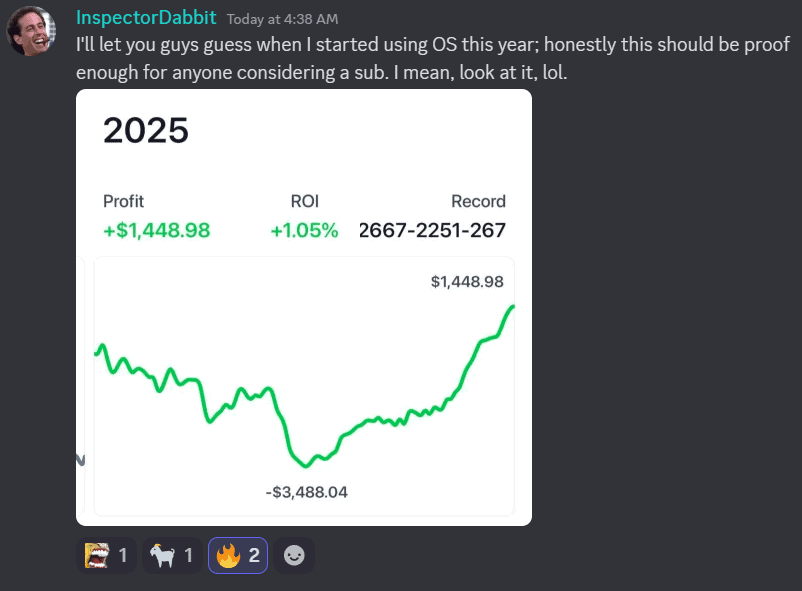Click the +1.05% ROI value
802x591 pixels.
pos(304,231)
